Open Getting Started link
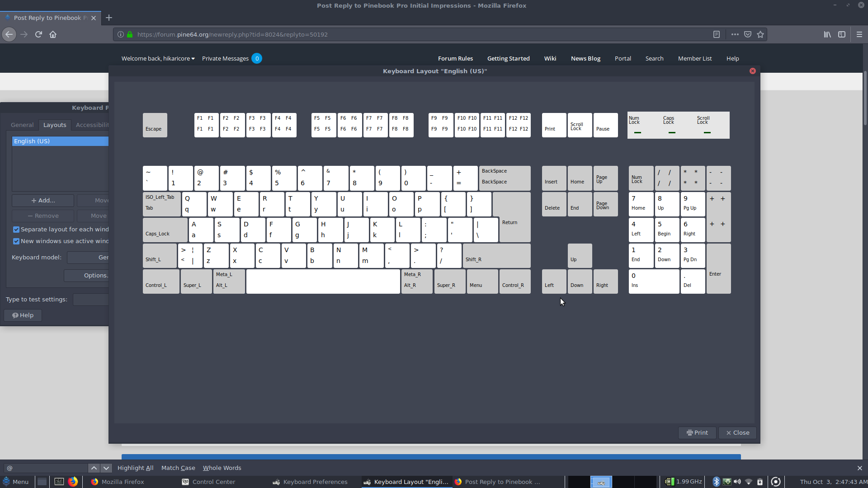The width and height of the screenshot is (868, 488). [508, 59]
